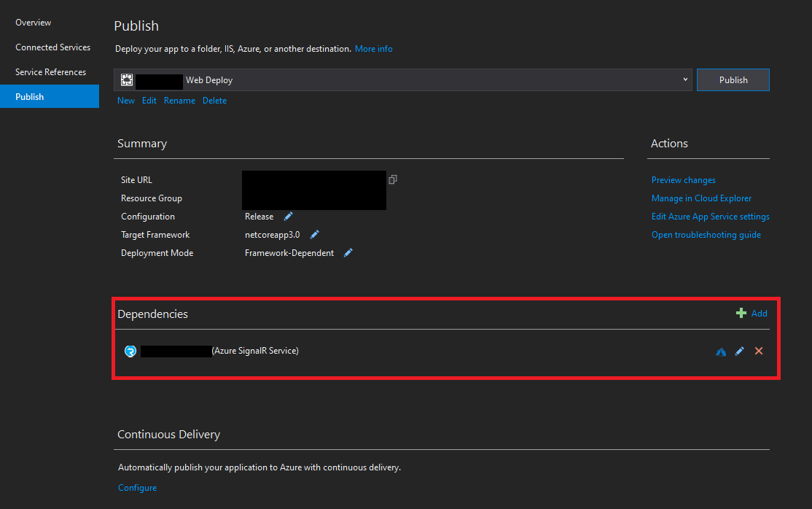Open the publish profile dropdown
The width and height of the screenshot is (812, 509).
[x=684, y=79]
